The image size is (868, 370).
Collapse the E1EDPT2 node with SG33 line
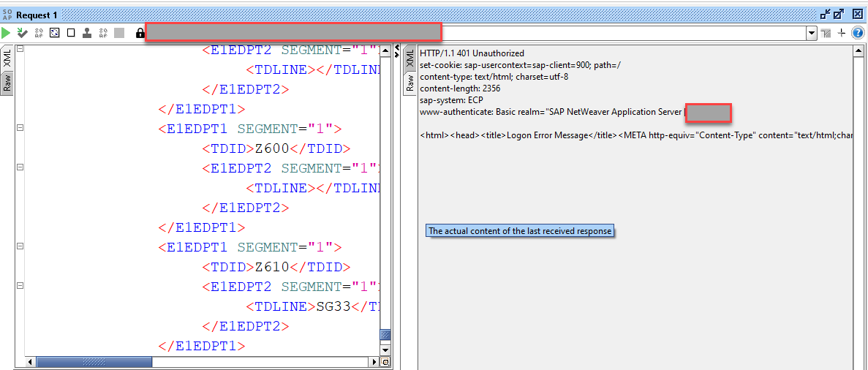pyautogui.click(x=20, y=286)
